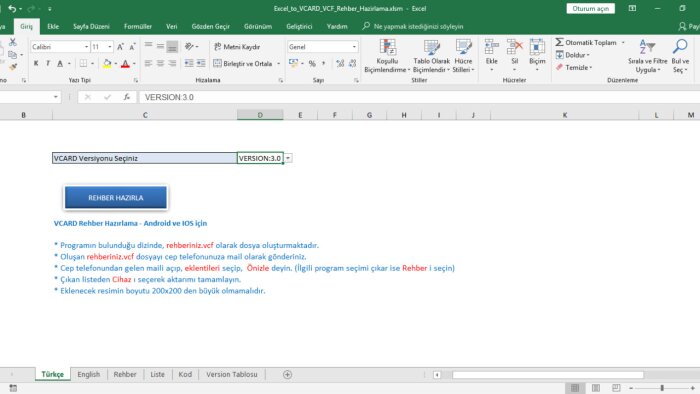Align text to middle vertically

pos(160,46)
